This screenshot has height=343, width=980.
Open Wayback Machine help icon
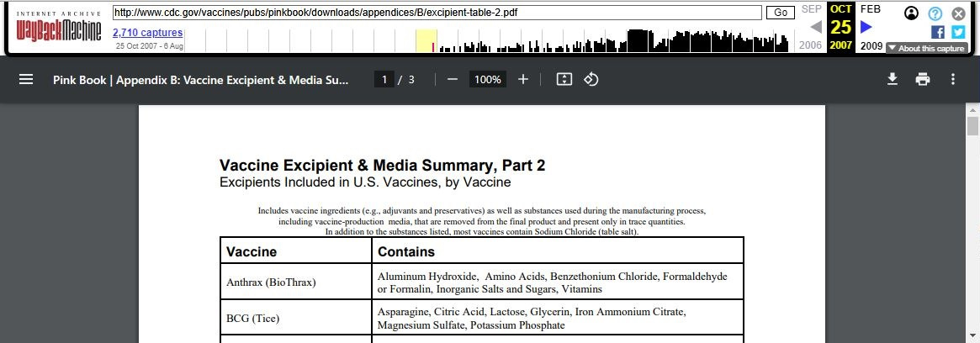click(935, 13)
